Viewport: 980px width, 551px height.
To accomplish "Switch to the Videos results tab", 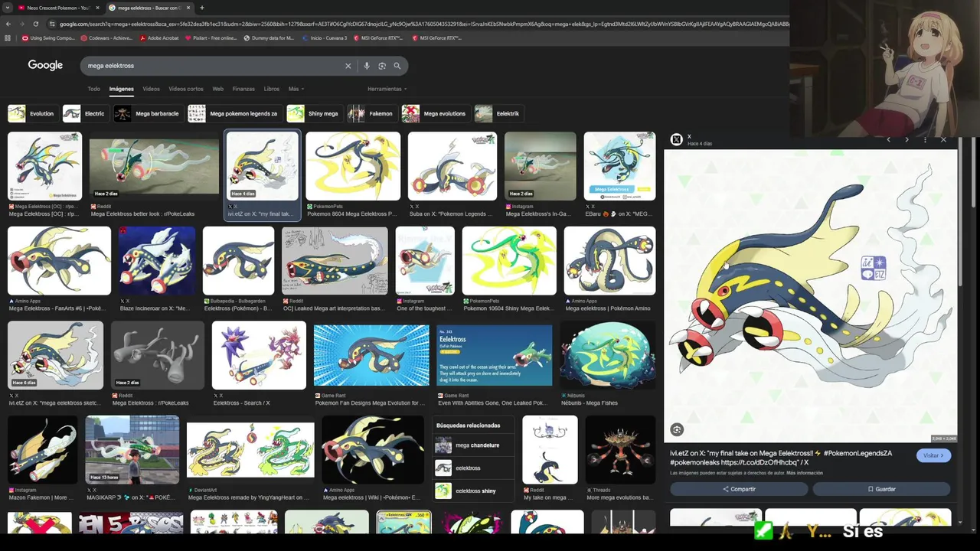I will pos(151,89).
